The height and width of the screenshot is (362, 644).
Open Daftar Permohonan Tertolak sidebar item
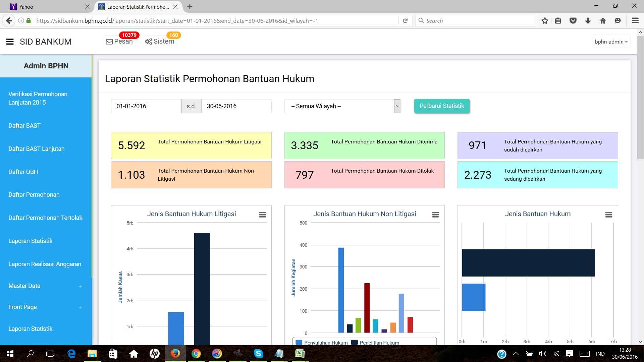45,218
